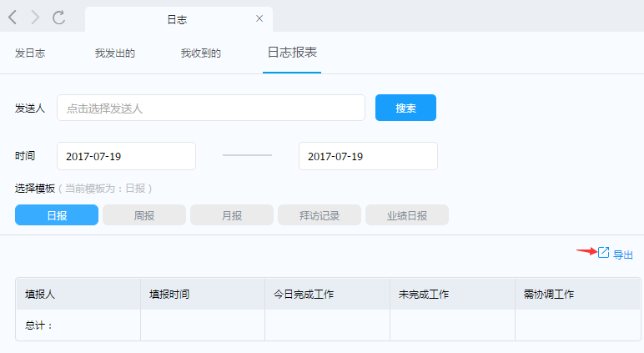Click the 填报人 column header
The height and width of the screenshot is (353, 644).
(78, 295)
